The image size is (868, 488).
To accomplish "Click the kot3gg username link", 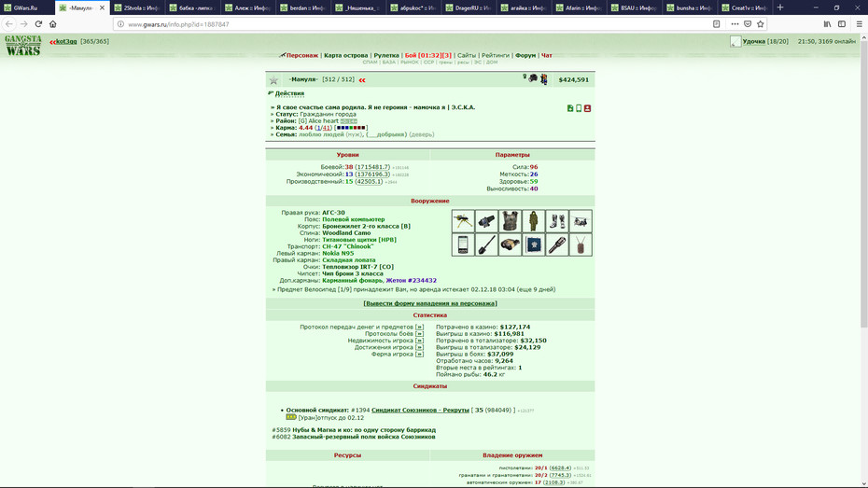I will 66,41.
